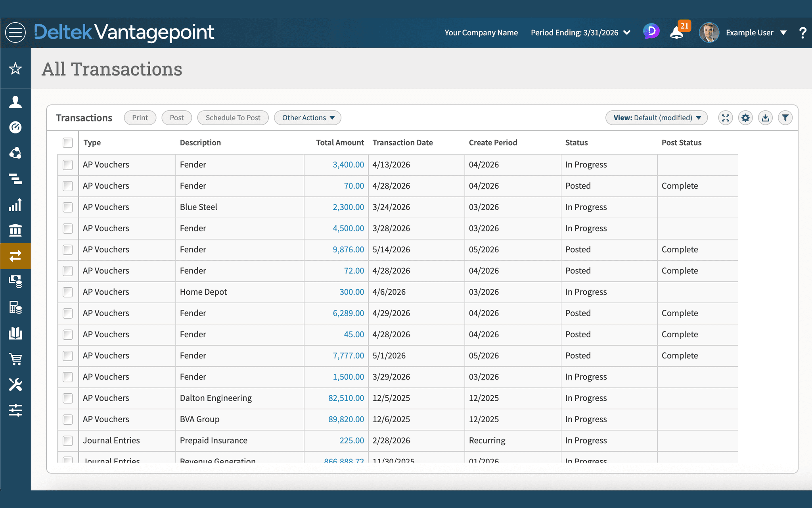Screen dimensions: 812x508
Task: Click Your Company Name in header
Action: [x=481, y=33]
